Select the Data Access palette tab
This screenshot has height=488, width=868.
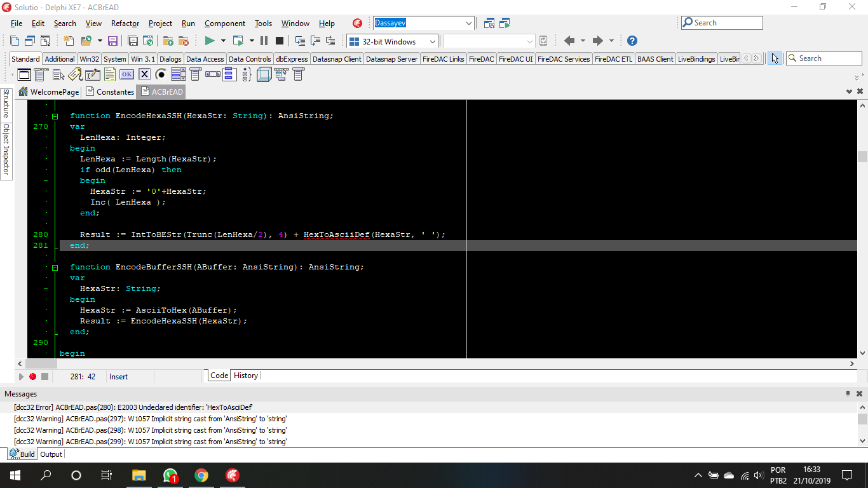point(205,59)
